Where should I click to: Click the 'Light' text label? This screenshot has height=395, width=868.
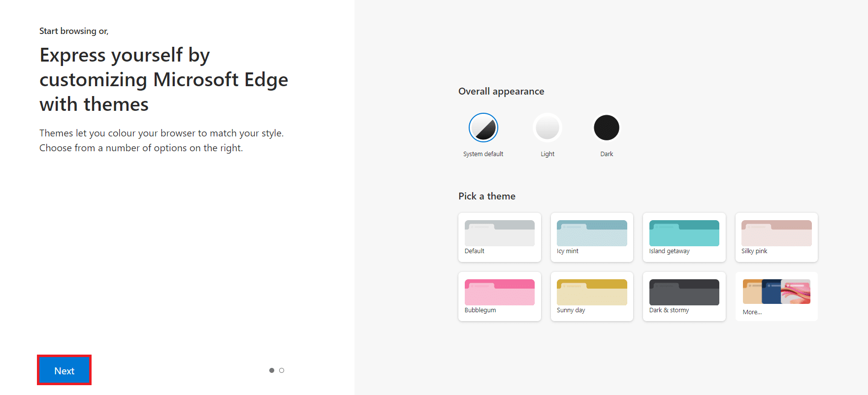pos(547,154)
